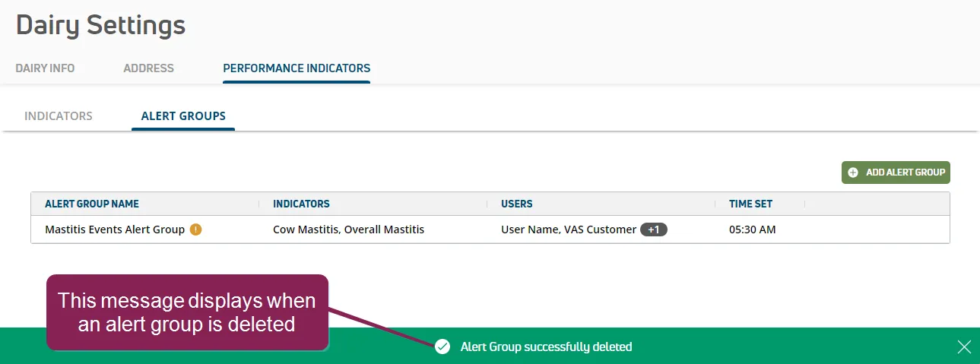Select the Performance Indicators tab
This screenshot has width=980, height=364.
coord(297,68)
